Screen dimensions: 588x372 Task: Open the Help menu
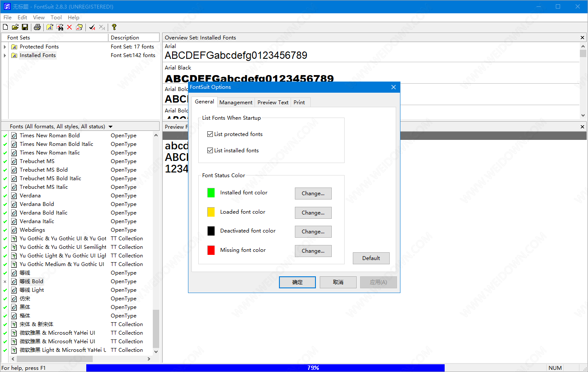(x=73, y=18)
